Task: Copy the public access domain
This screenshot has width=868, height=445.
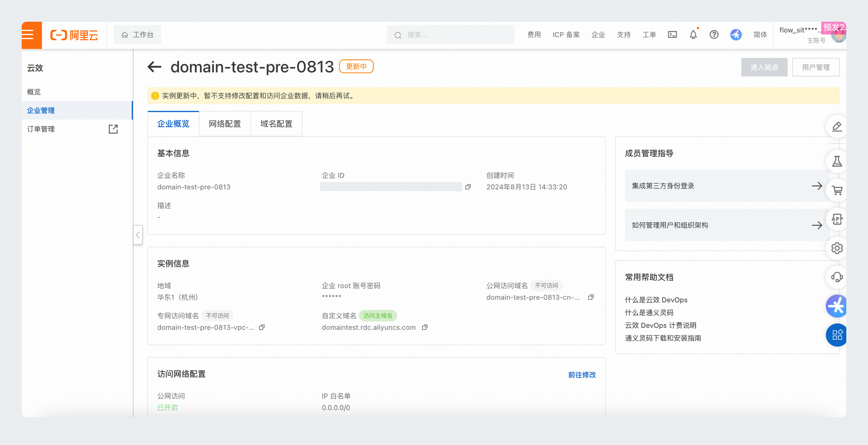Action: (591, 297)
